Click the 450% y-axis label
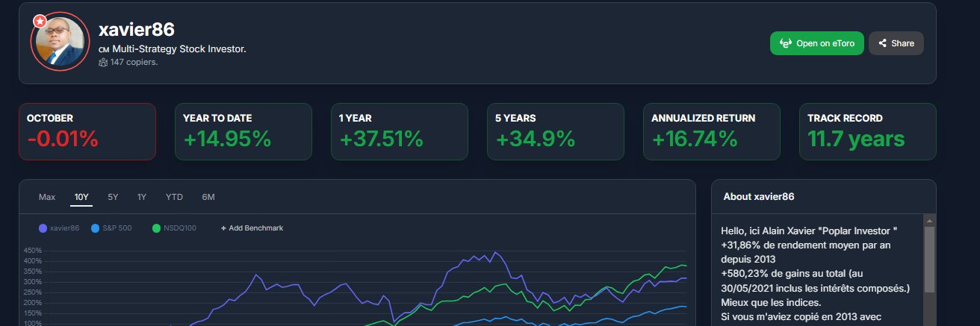 click(32, 251)
